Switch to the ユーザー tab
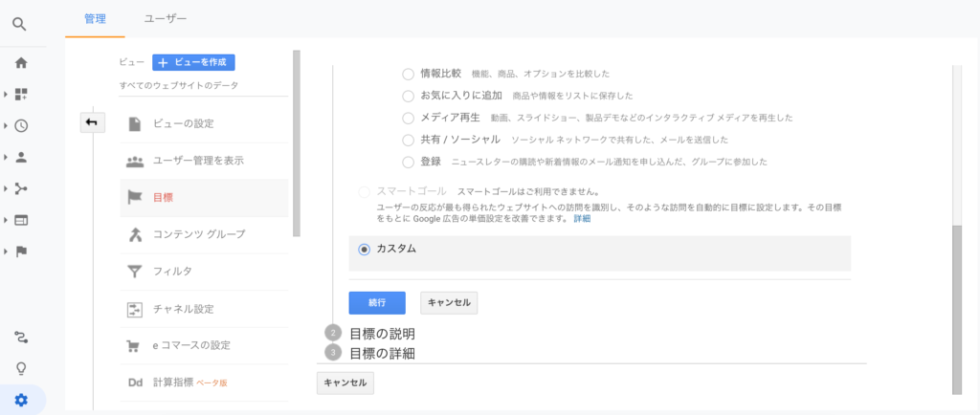Screen dimensions: 980x415 (165, 18)
